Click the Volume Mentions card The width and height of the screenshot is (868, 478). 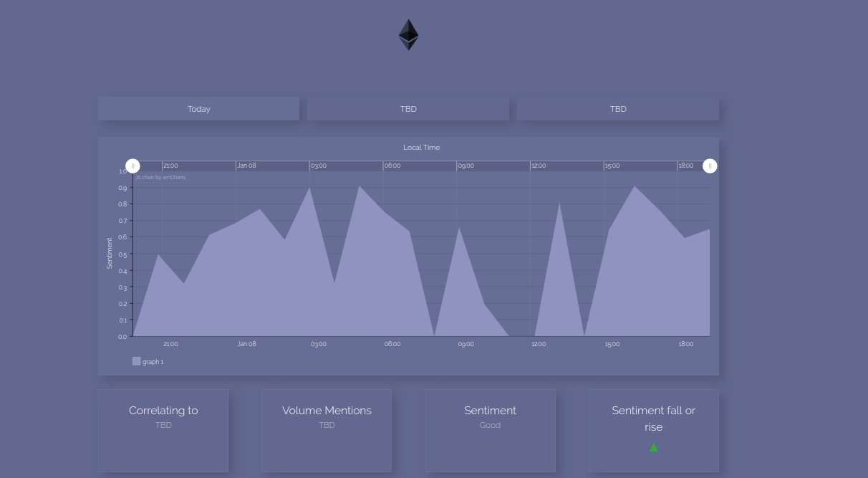(327, 430)
